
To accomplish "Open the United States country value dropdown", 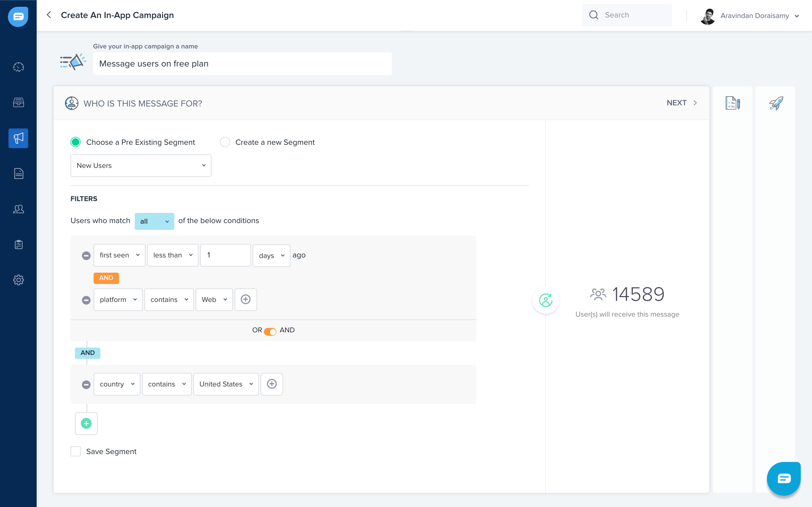I will coord(226,384).
